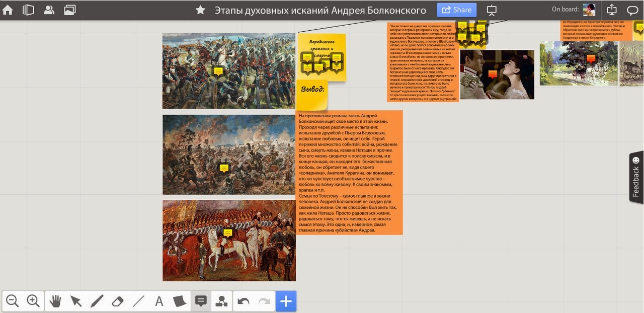Screen dimensions: 644x313
Task: Zoom out with the minus magnifier
Action: click(13, 301)
